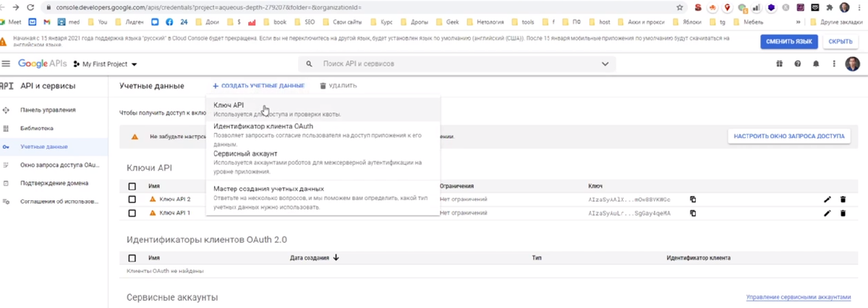Click the key value AIzaSyAuLr...SgGay4qeMA
868x308 pixels.
pos(629,213)
